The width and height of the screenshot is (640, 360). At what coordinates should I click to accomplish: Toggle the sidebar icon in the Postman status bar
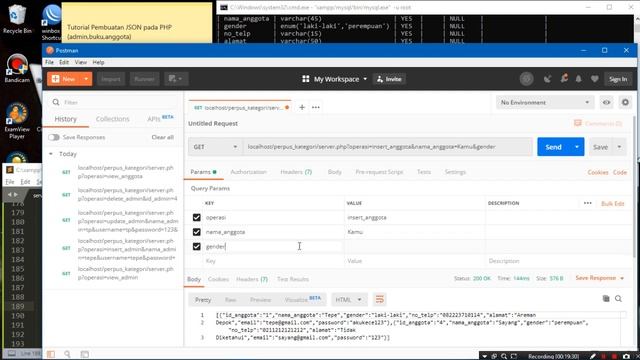pos(51,354)
